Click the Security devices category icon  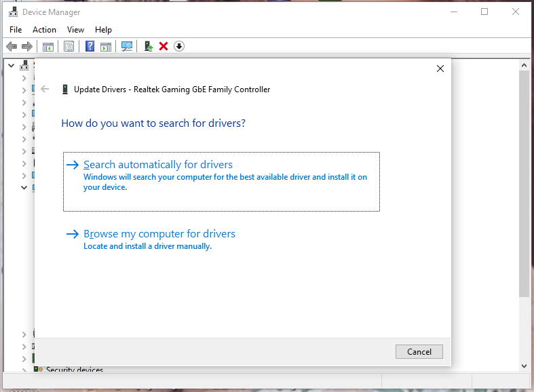pos(38,369)
